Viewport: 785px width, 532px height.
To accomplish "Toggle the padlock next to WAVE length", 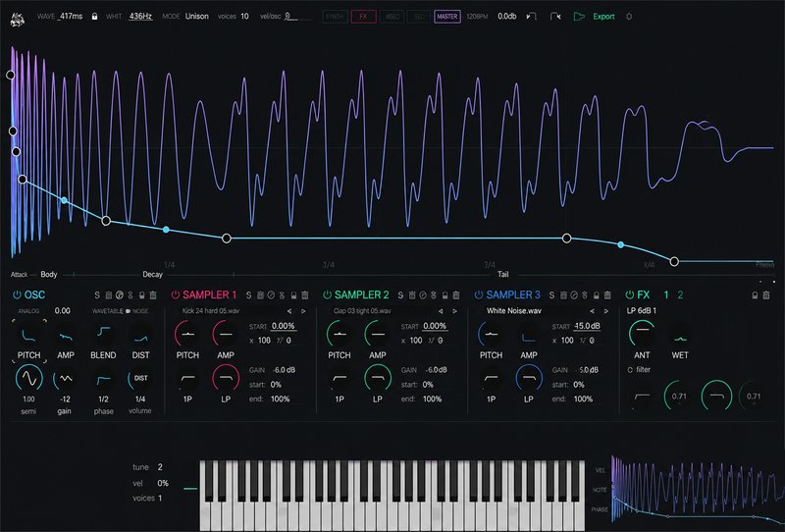I will pyautogui.click(x=94, y=16).
